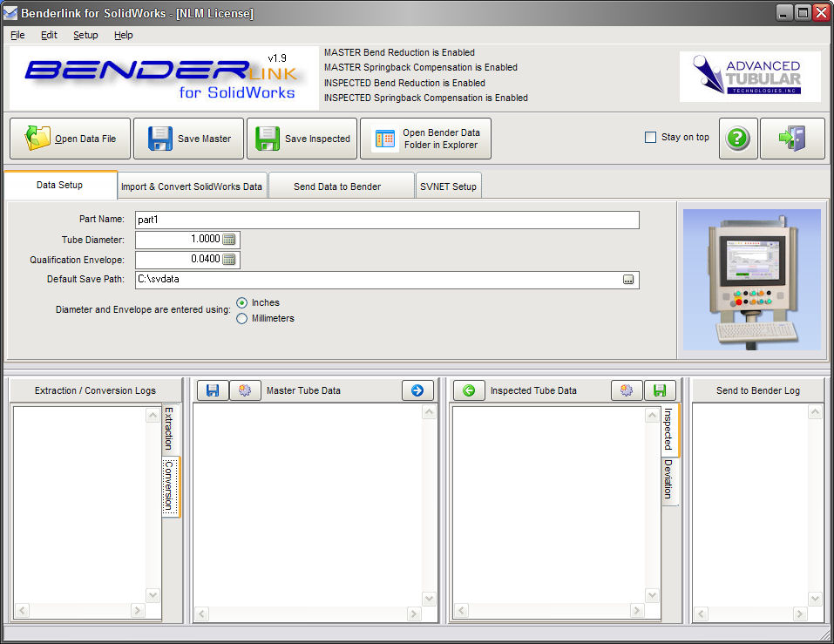This screenshot has width=834, height=644.
Task: Open Bender Data Folder in Explorer
Action: click(425, 139)
